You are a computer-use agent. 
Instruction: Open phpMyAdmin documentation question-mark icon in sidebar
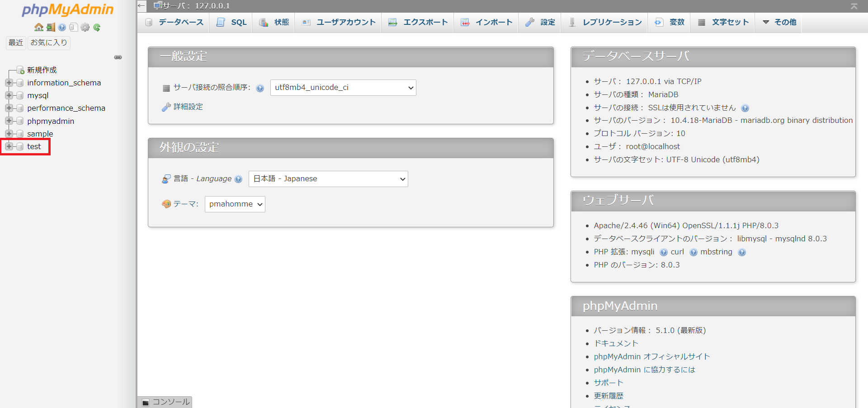62,27
